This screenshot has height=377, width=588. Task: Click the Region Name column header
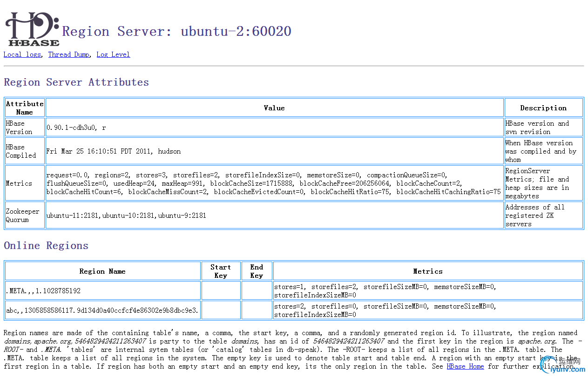pos(102,271)
